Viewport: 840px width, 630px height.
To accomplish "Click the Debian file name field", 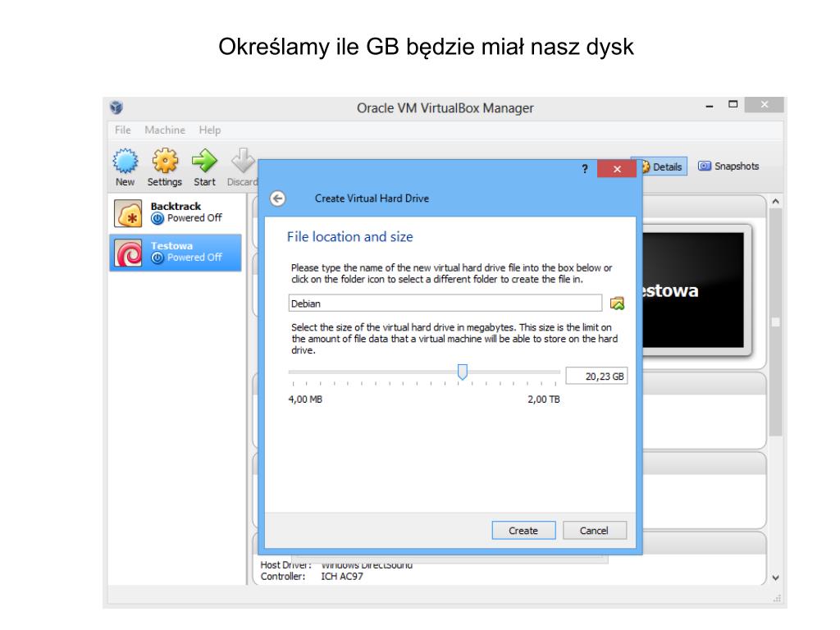I will coord(445,304).
